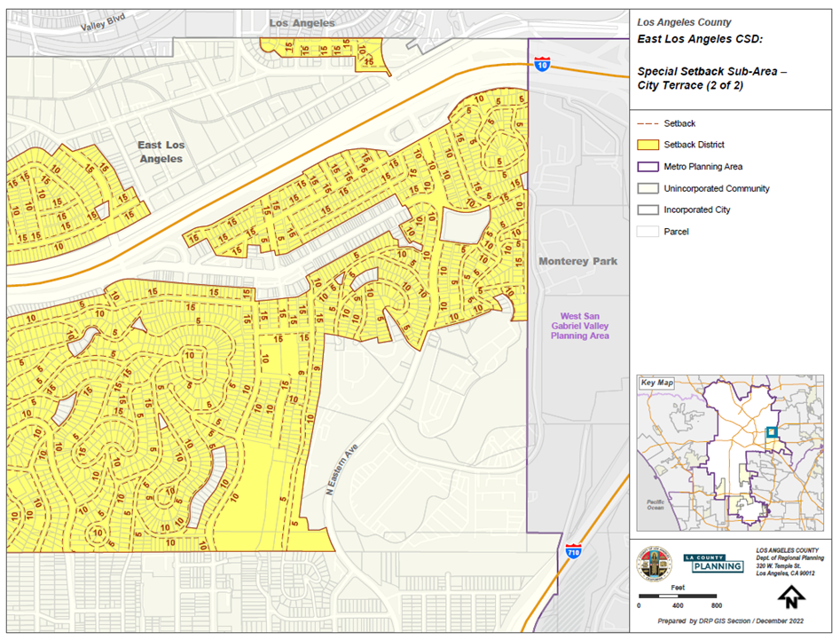Select the yellow Setback District swatch
The height and width of the screenshot is (640, 840).
[x=648, y=146]
